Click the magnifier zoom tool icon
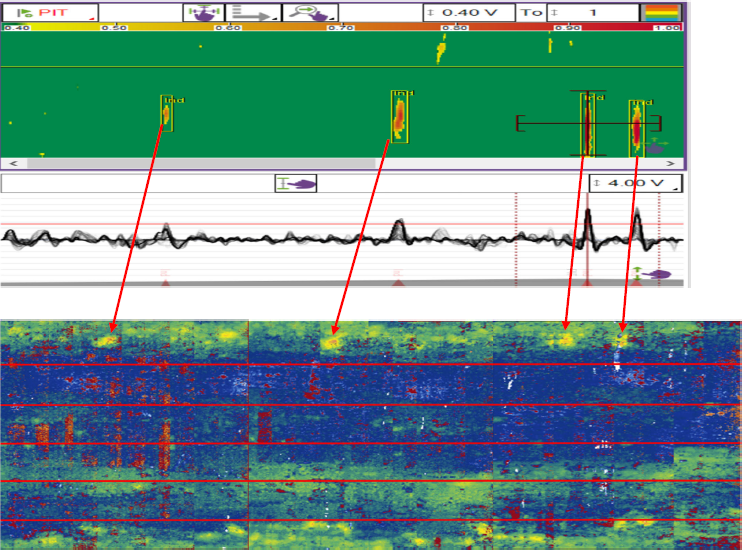 pos(311,12)
